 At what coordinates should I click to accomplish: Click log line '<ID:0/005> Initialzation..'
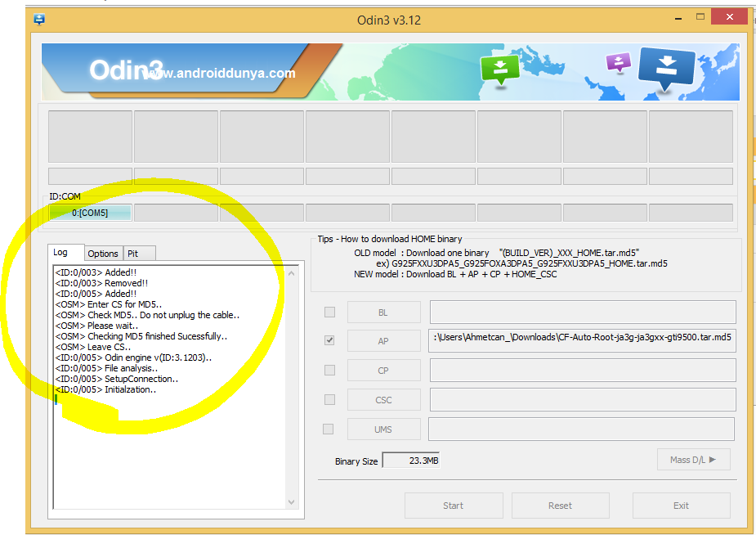[x=105, y=389]
